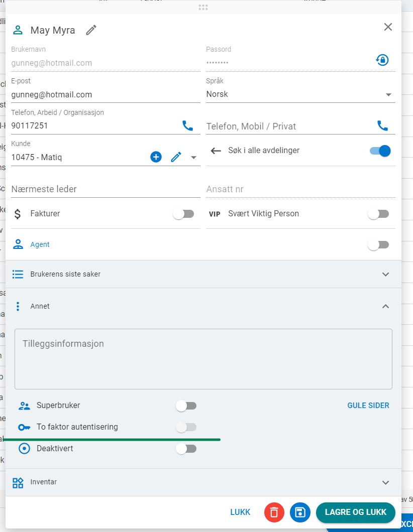Click the work phone call icon
The width and height of the screenshot is (413, 532).
[187, 125]
